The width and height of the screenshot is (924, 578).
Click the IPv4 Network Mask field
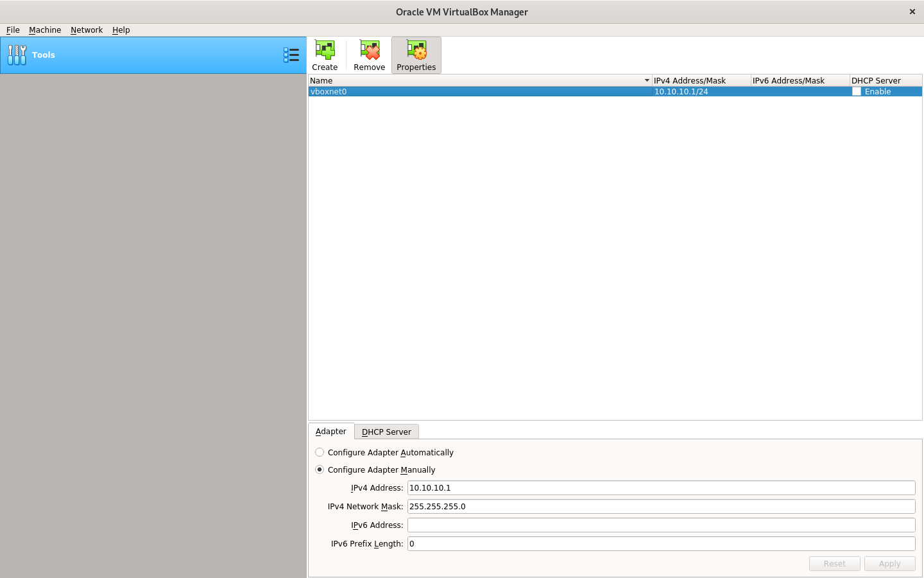click(x=661, y=506)
